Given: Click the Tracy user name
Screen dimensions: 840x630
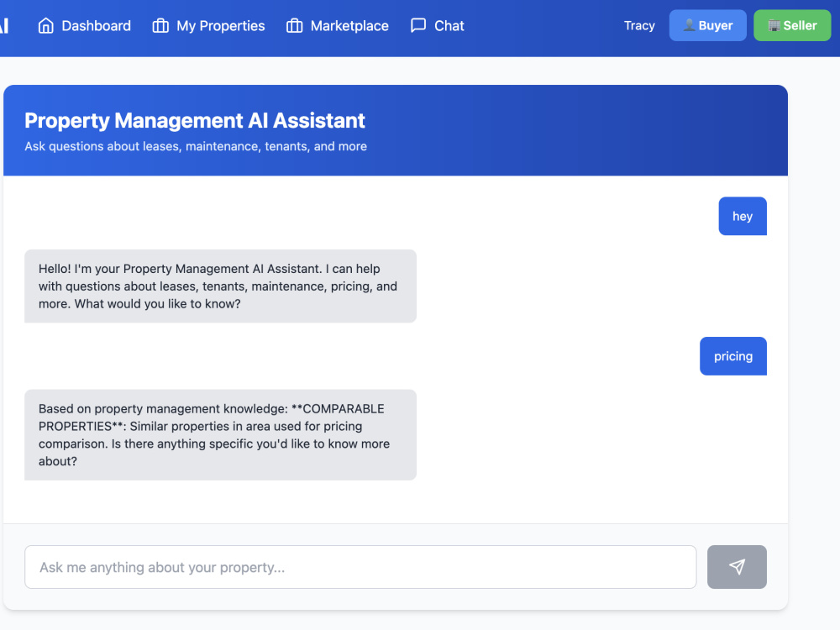Looking at the screenshot, I should click(x=639, y=26).
